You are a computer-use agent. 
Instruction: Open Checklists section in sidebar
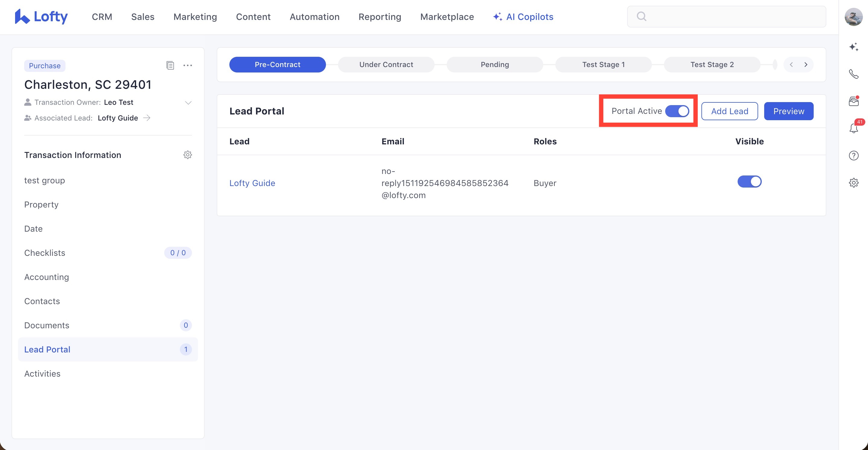[x=45, y=253]
